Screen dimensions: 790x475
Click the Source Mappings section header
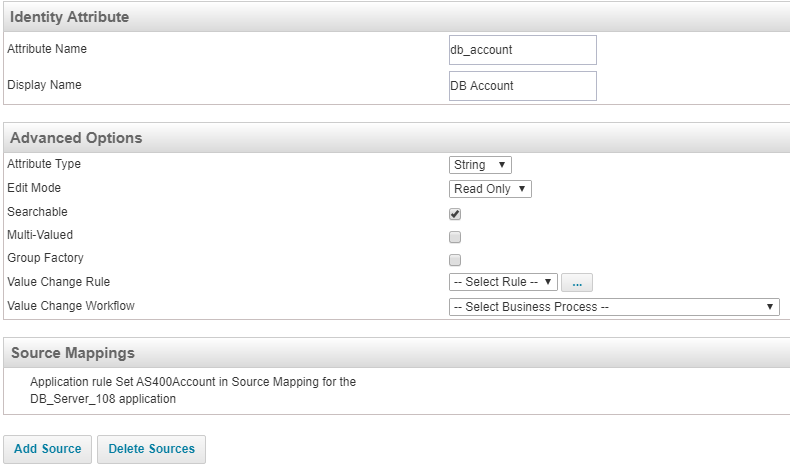click(73, 353)
